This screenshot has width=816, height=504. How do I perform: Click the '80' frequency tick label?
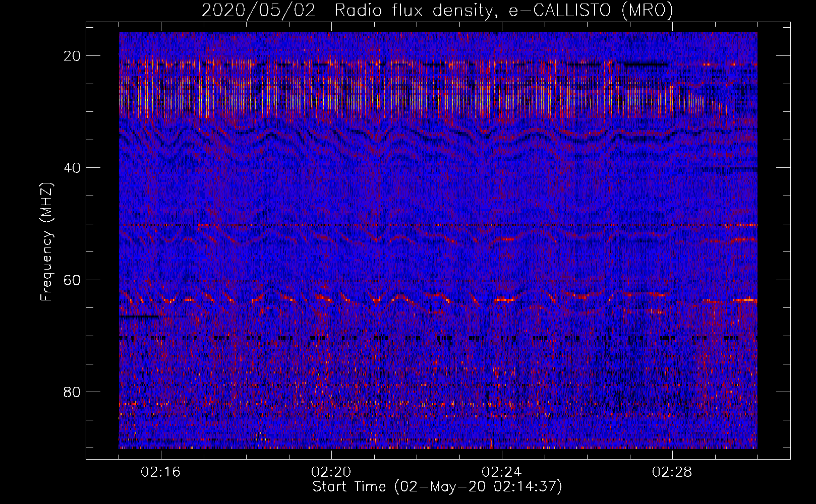pos(73,392)
